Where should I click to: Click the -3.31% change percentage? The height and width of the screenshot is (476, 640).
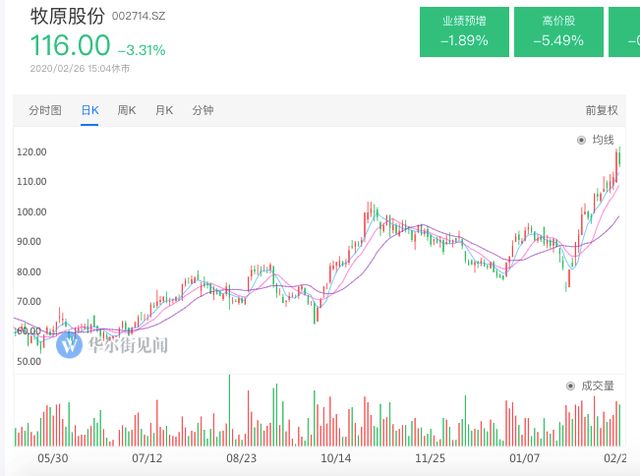click(141, 49)
